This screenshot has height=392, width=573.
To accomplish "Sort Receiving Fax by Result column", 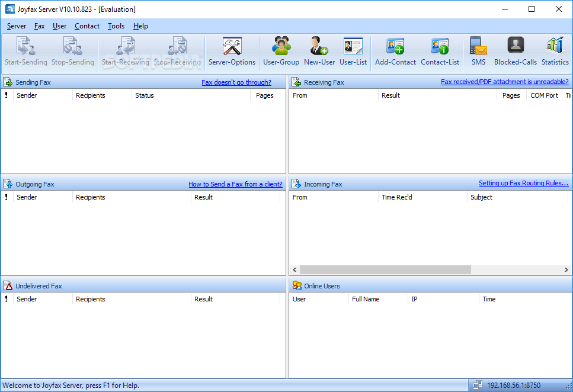I will point(438,95).
